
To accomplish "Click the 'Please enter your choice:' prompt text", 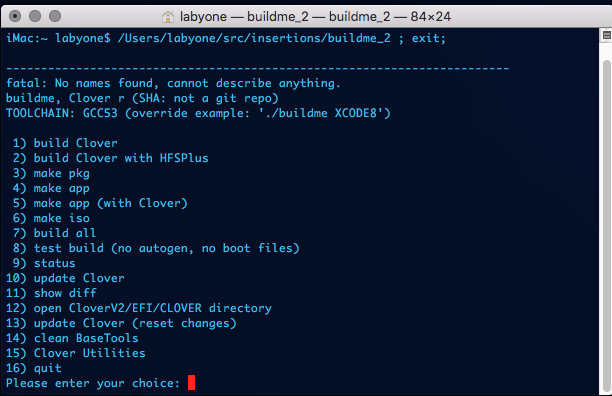I will (x=93, y=383).
